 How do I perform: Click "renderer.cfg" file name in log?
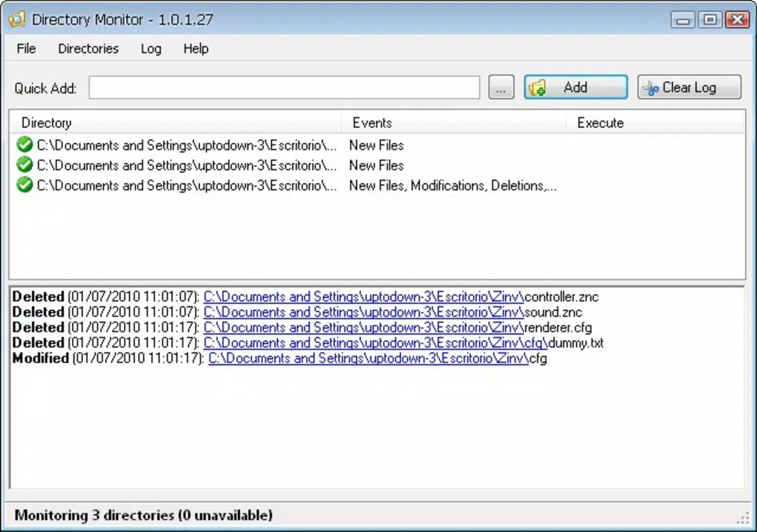(x=558, y=327)
